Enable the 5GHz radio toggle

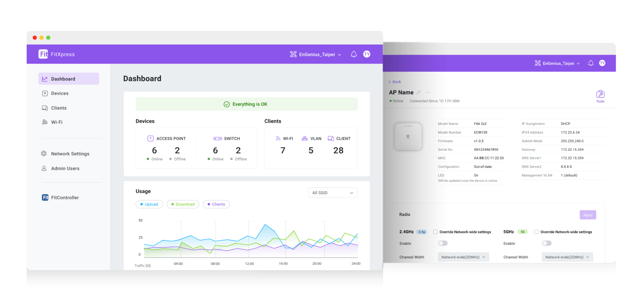[547, 243]
